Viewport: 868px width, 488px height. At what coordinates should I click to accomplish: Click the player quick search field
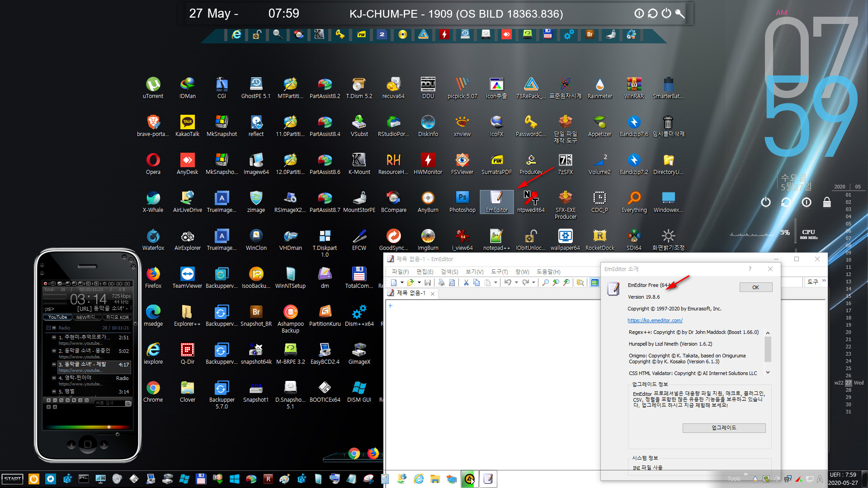coord(109,403)
